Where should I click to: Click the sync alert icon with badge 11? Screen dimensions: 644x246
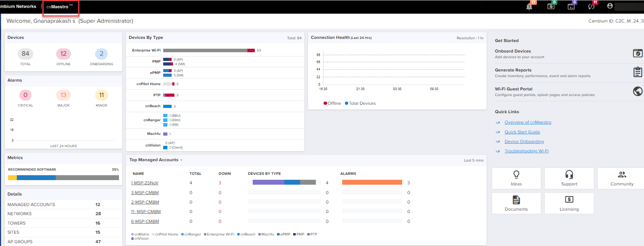coord(591,6)
